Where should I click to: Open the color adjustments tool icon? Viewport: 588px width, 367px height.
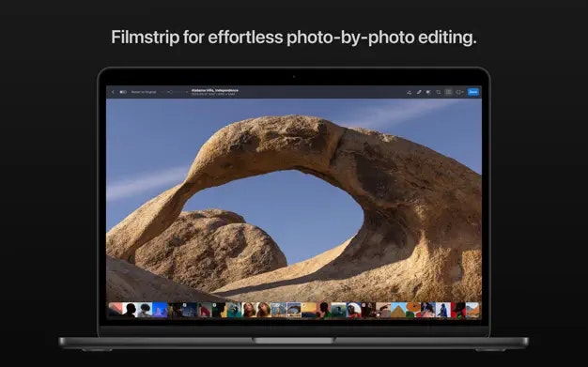[428, 92]
